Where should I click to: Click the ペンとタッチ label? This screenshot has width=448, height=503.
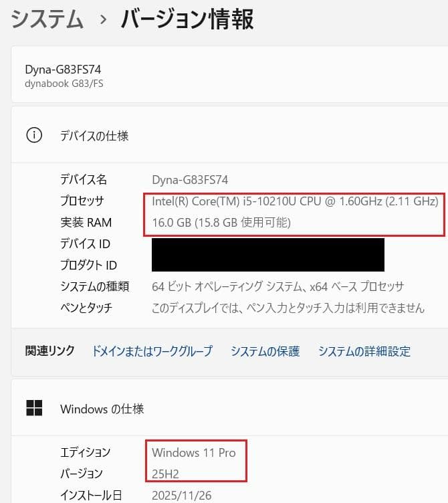pyautogui.click(x=86, y=308)
